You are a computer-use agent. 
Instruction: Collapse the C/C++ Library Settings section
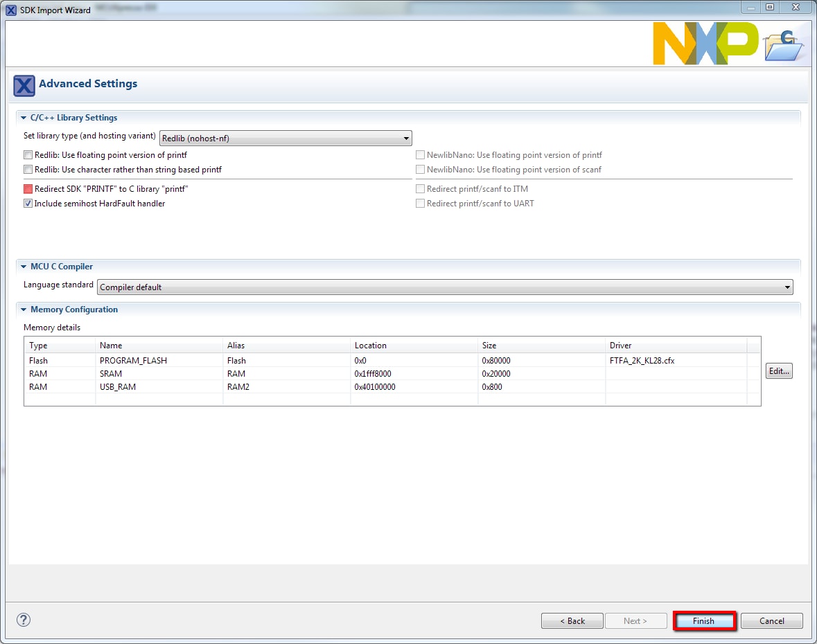point(23,117)
